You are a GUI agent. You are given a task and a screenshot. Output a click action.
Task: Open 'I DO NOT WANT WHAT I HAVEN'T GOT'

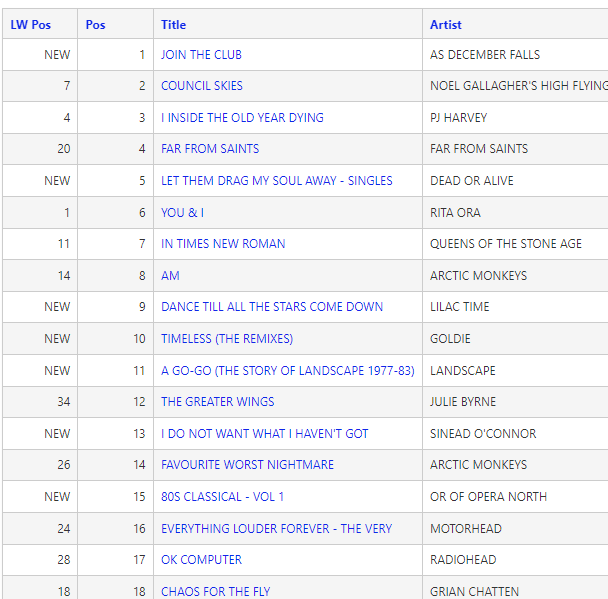pyautogui.click(x=264, y=434)
